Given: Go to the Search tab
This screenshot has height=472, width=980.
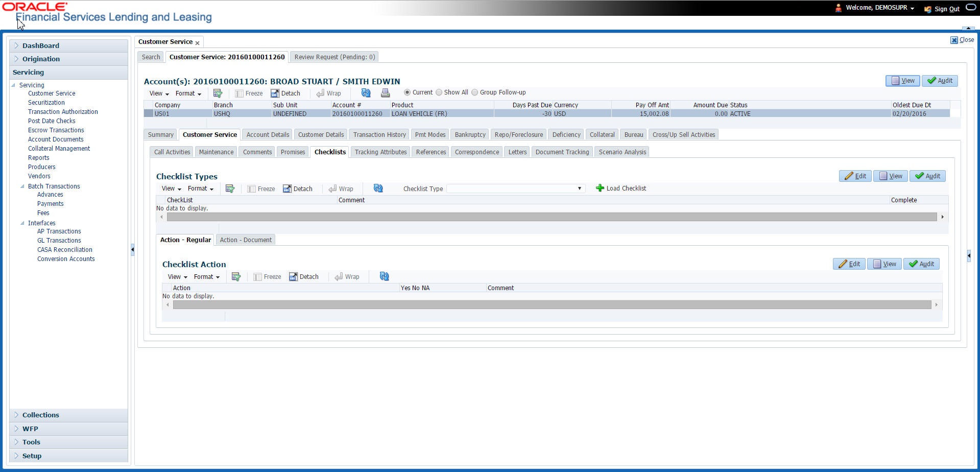Looking at the screenshot, I should click(x=151, y=57).
